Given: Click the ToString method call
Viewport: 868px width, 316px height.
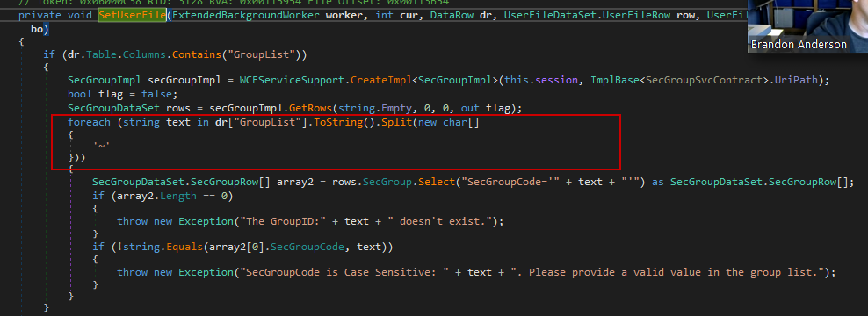Looking at the screenshot, I should [338, 122].
